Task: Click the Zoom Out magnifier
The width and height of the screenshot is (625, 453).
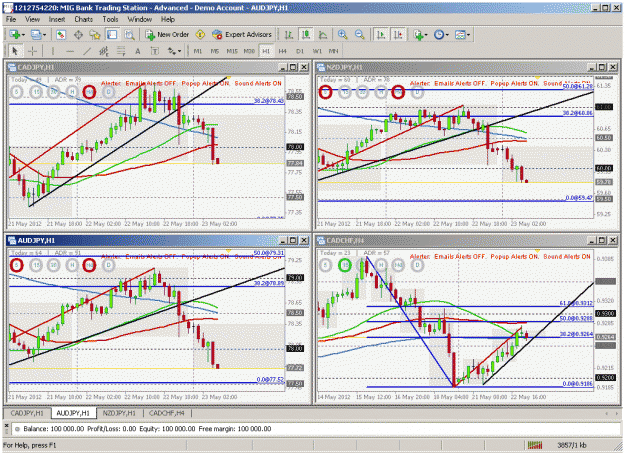Action: (x=359, y=35)
